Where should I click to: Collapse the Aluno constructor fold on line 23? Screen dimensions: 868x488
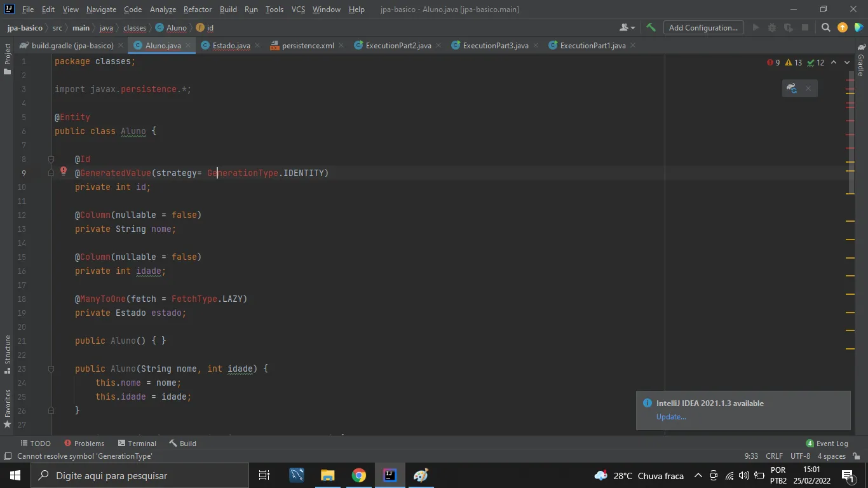pyautogui.click(x=51, y=369)
